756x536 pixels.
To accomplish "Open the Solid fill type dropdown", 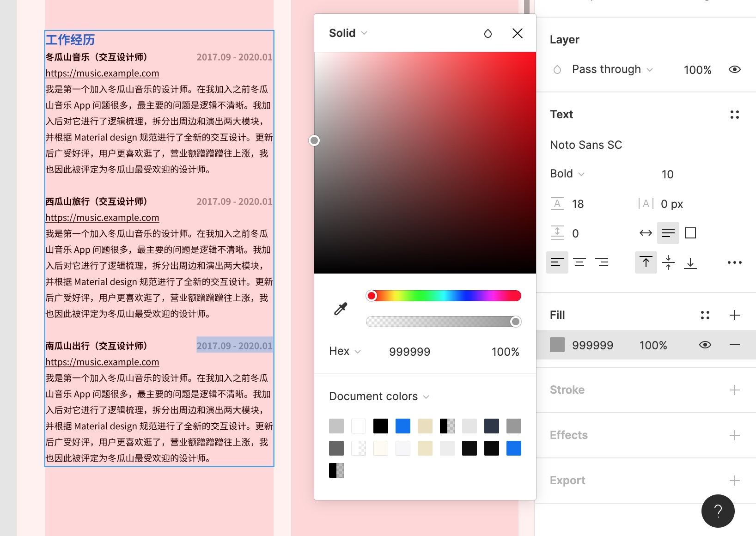I will coord(348,33).
